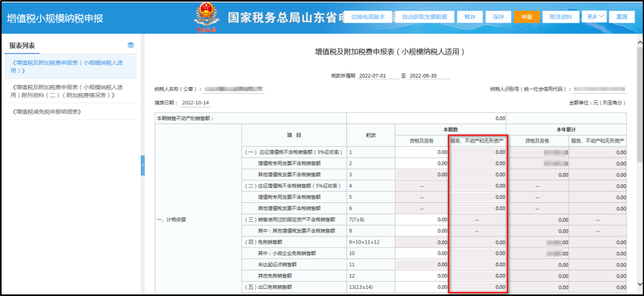
Task: Click row 1 本年累计 服务、不动产和无形资产 cell
Action: pyautogui.click(x=597, y=152)
